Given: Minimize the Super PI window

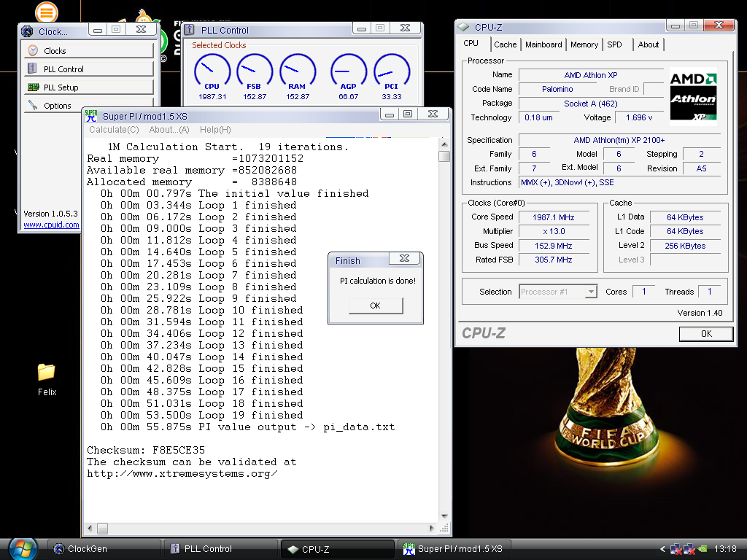Looking at the screenshot, I should (390, 114).
